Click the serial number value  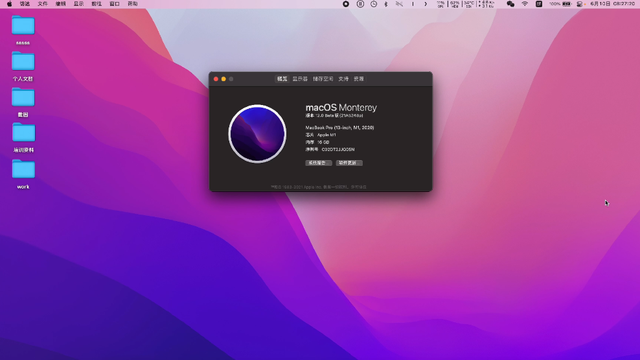(x=338, y=150)
